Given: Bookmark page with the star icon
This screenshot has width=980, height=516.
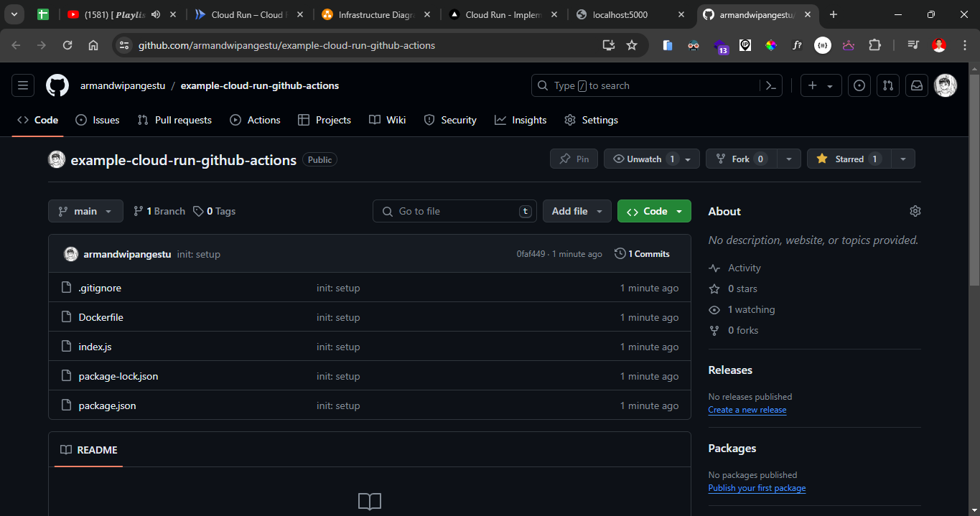Looking at the screenshot, I should click(632, 45).
